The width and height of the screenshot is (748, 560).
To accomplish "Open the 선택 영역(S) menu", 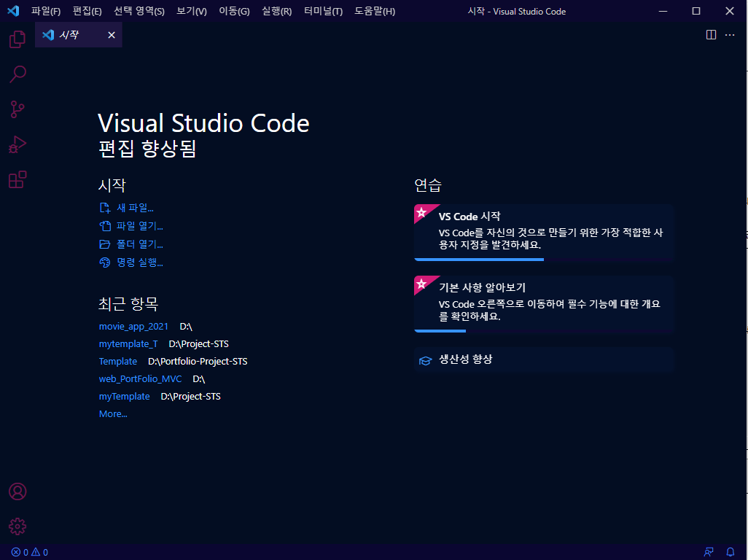I will tap(139, 11).
